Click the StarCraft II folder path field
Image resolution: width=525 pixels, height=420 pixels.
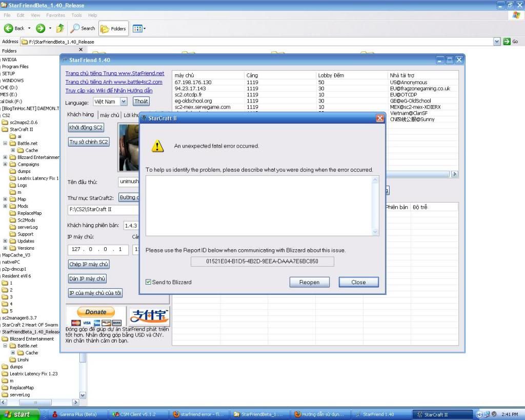103,209
